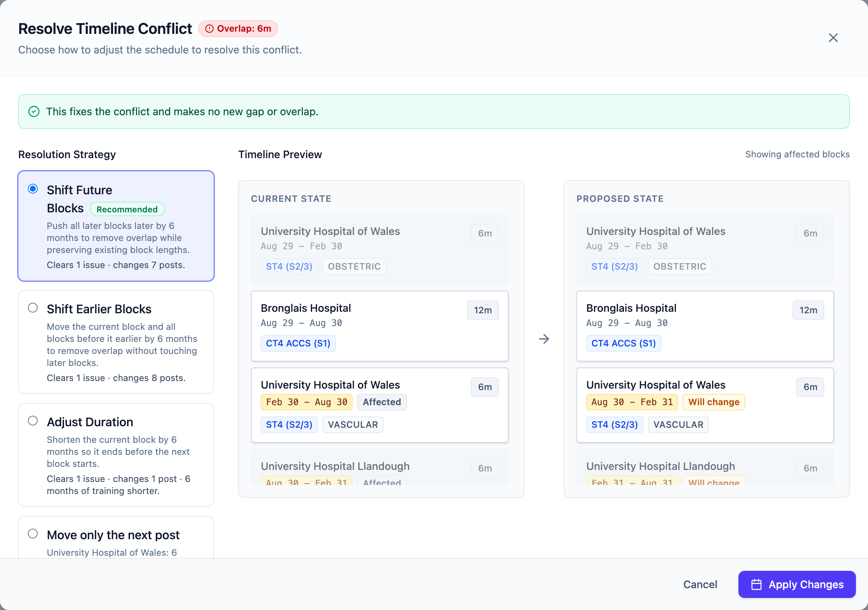Screen dimensions: 868x610
Task: Click University Hospital Llandough title in Current State
Action: (335, 467)
